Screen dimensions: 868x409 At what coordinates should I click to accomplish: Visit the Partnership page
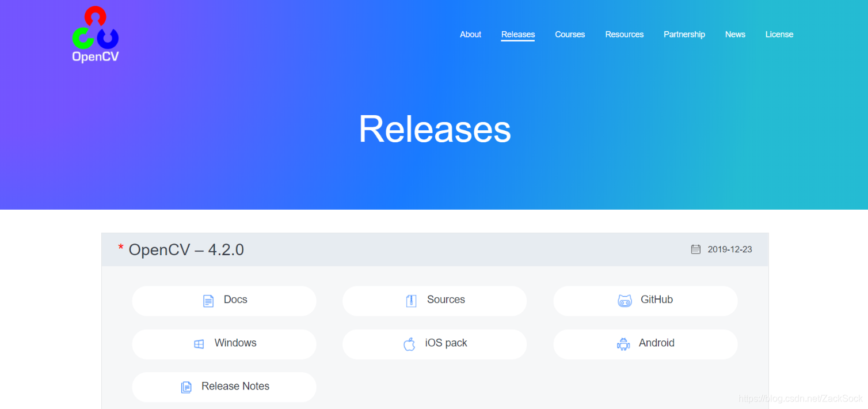pyautogui.click(x=684, y=35)
